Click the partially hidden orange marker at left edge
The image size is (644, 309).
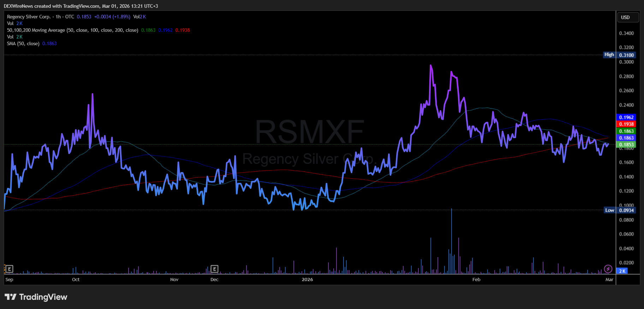(5, 269)
